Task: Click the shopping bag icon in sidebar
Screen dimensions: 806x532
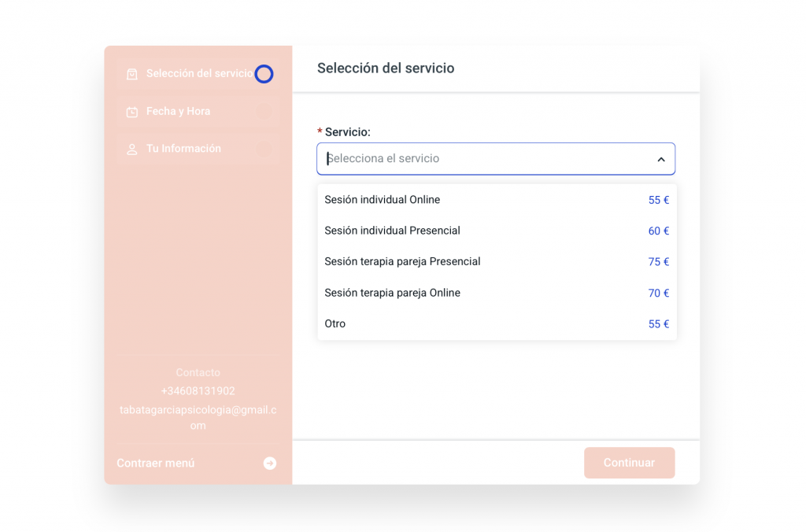Action: (x=132, y=74)
